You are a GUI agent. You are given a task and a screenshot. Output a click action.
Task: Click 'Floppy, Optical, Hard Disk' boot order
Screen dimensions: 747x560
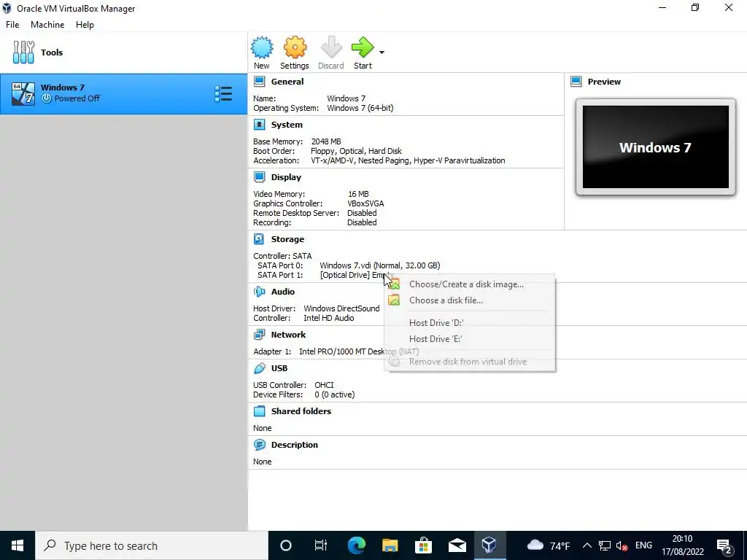point(356,151)
